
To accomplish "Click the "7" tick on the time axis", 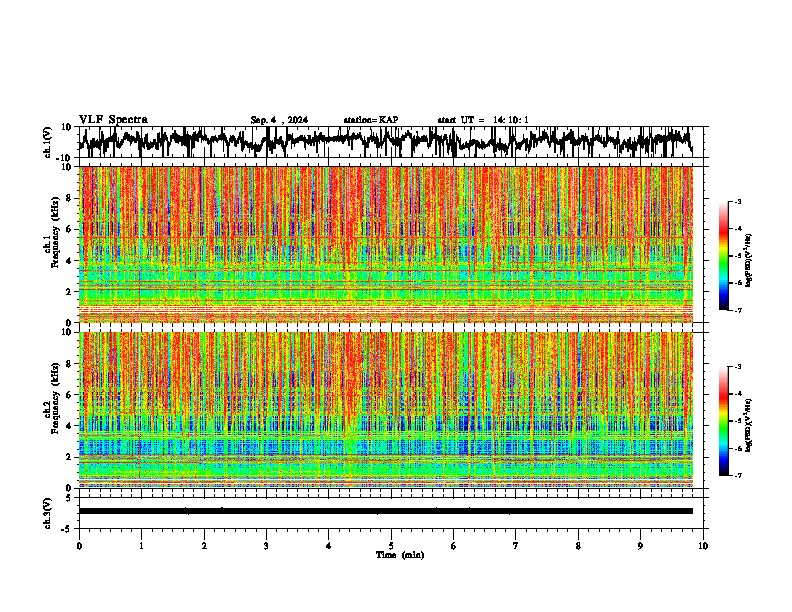I will (516, 546).
